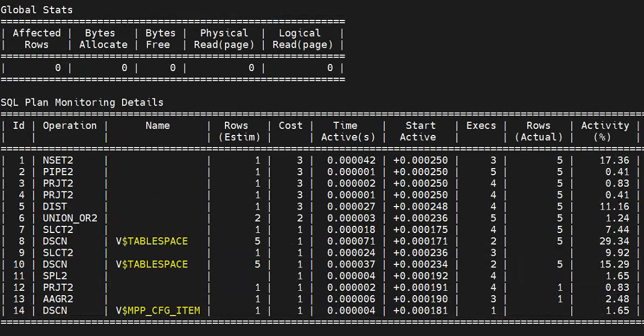The image size is (644, 336).
Task: Select the PRJT2 operation in row 12
Action: pos(58,287)
